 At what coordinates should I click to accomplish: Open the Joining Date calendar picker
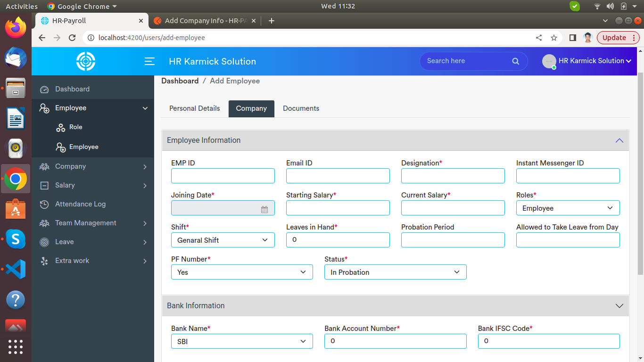[x=264, y=209]
